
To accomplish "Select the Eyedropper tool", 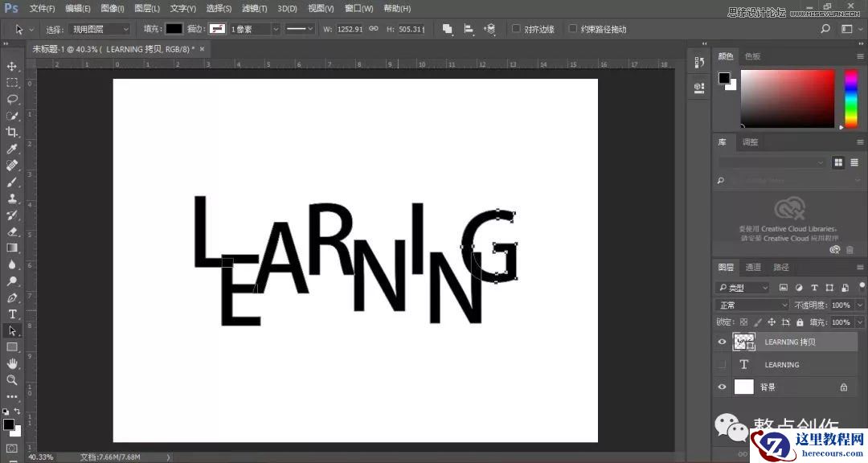I will [x=11, y=149].
